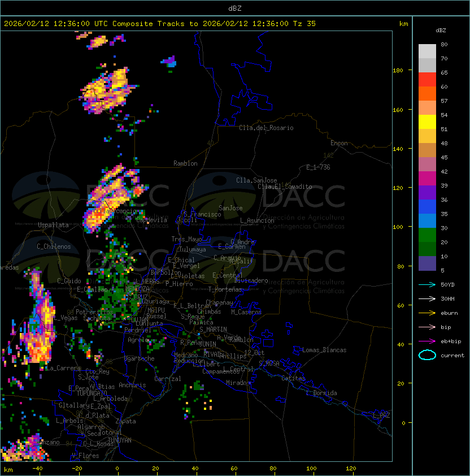Click the 'Ramblon' map label
Viewport: 470px width, 476px height.
pos(185,163)
